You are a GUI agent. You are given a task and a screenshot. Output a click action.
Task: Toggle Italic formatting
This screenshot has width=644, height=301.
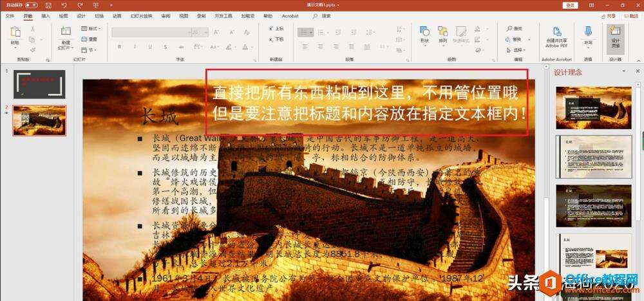click(x=135, y=47)
